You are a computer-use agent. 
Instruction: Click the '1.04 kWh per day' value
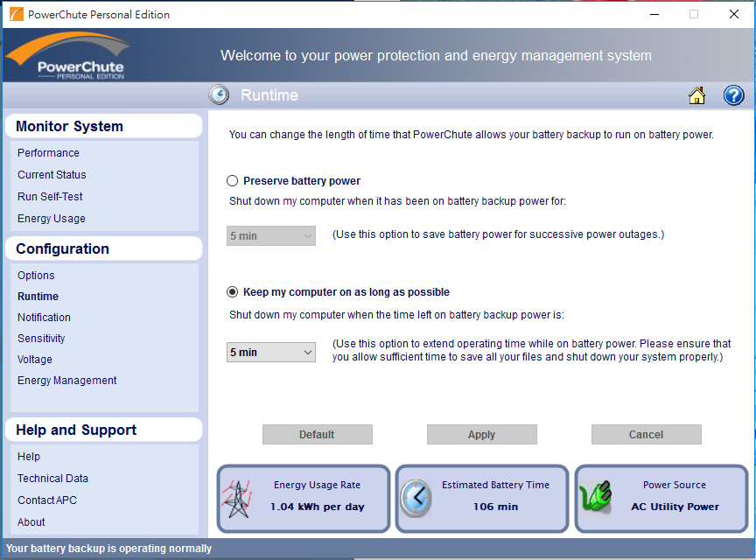tap(318, 507)
